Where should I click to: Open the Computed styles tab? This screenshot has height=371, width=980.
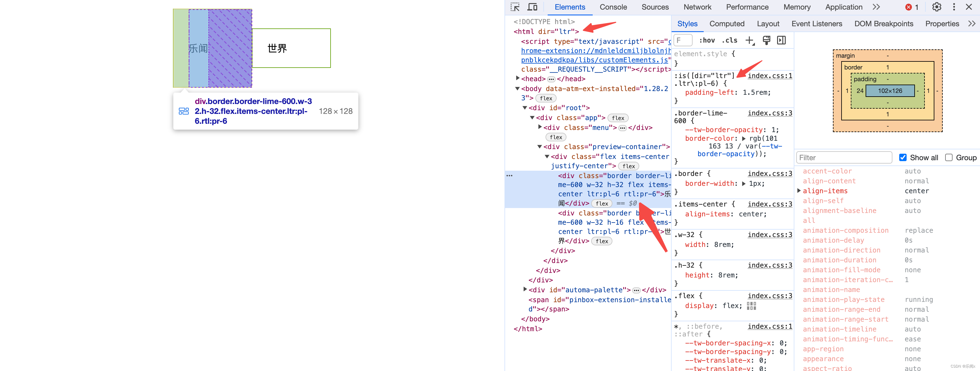727,24
